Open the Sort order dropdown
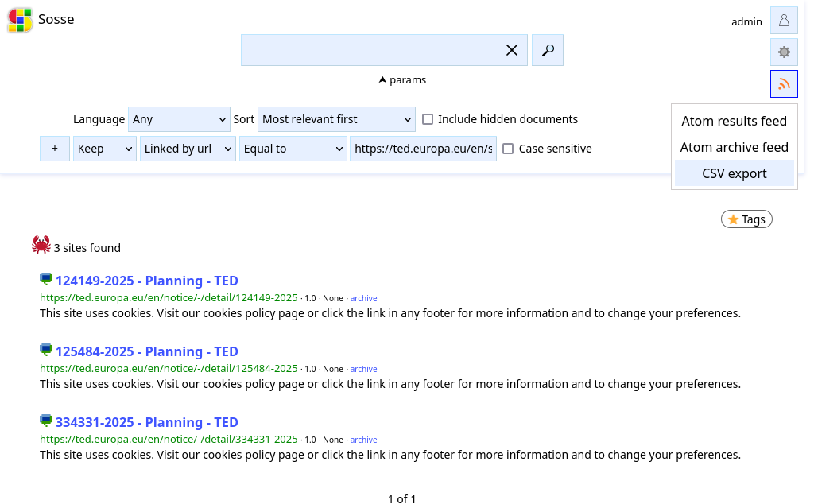This screenshot has height=504, width=814. [336, 119]
